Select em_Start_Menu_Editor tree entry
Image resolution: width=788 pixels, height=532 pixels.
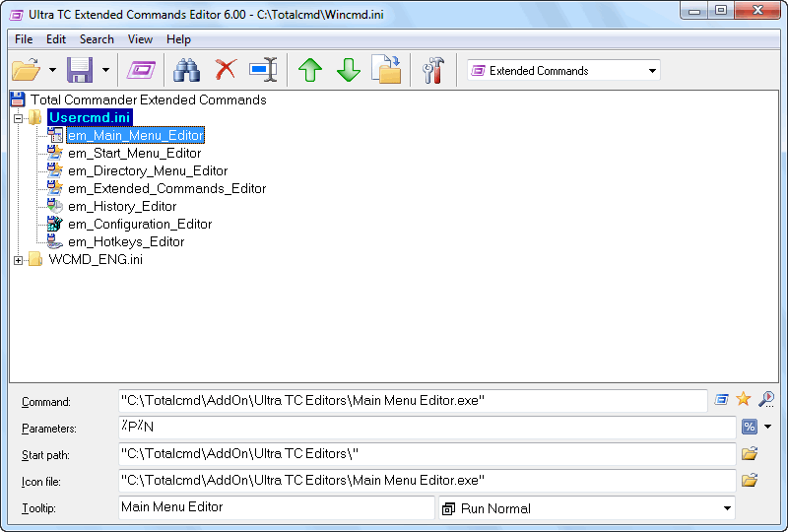(x=135, y=153)
